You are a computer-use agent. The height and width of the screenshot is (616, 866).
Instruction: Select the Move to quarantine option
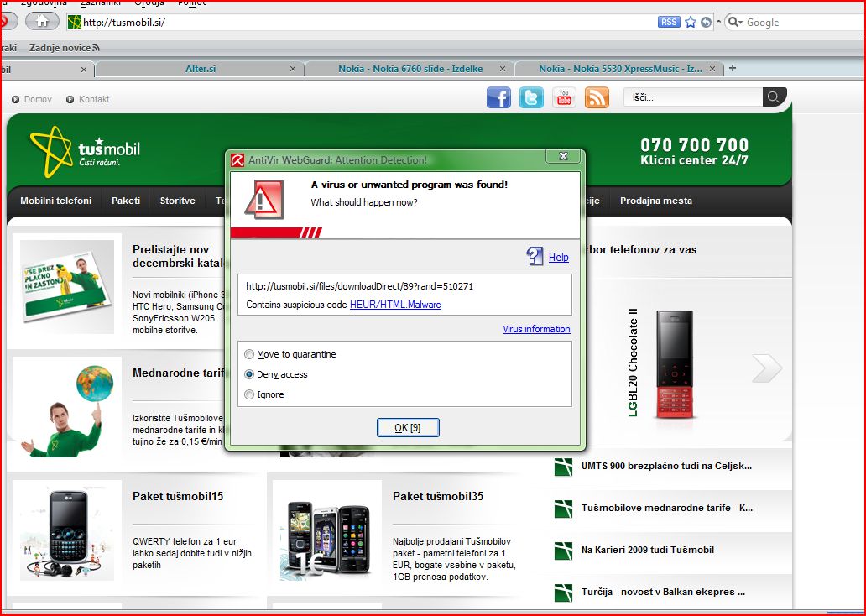[x=249, y=354]
